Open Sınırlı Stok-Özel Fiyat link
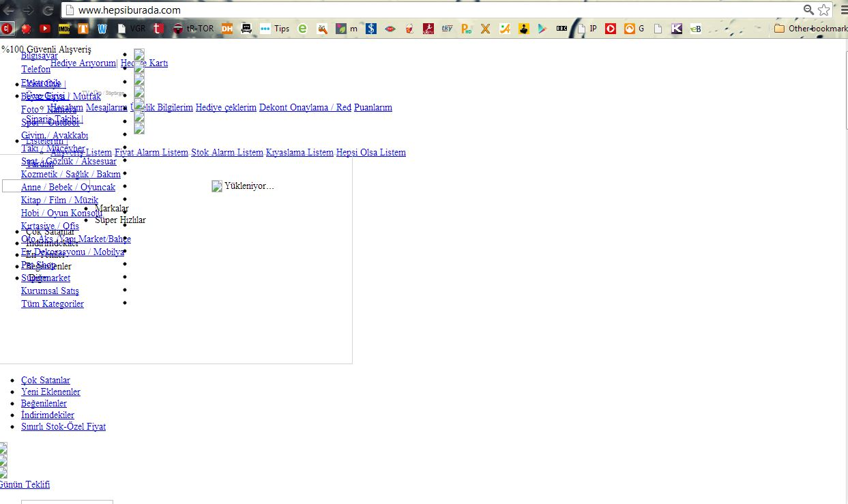Image resolution: width=848 pixels, height=504 pixels. click(x=63, y=426)
